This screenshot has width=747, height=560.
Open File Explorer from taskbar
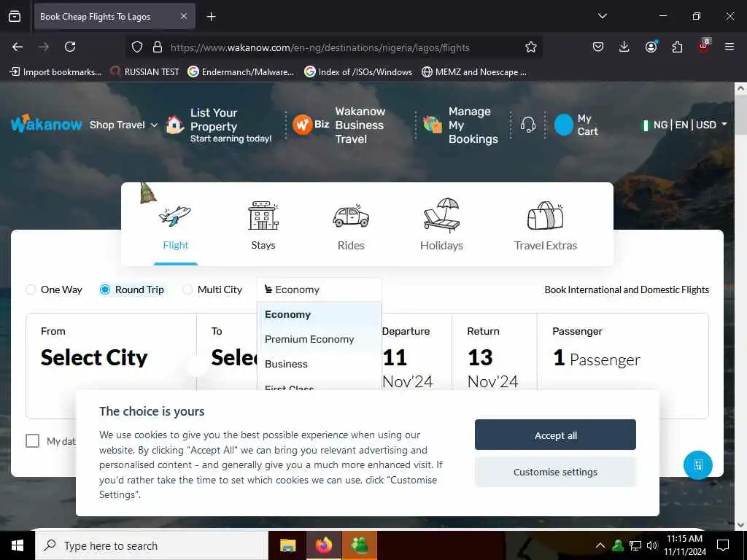click(287, 545)
